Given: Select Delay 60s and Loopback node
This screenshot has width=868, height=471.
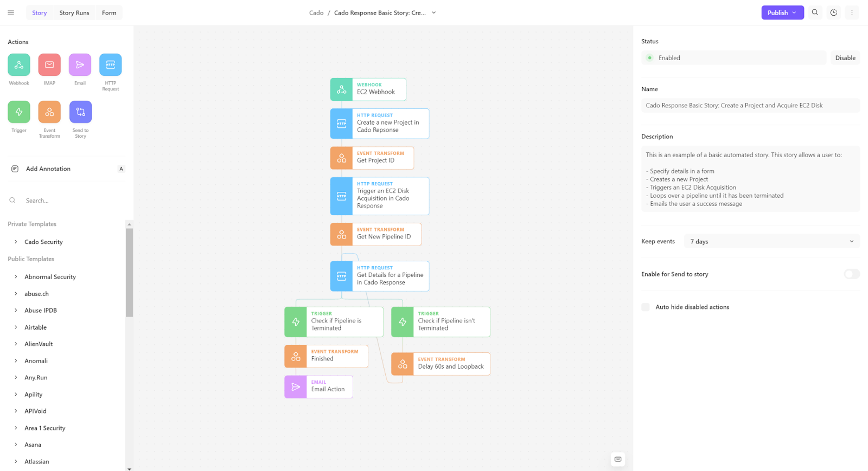Looking at the screenshot, I should point(441,364).
